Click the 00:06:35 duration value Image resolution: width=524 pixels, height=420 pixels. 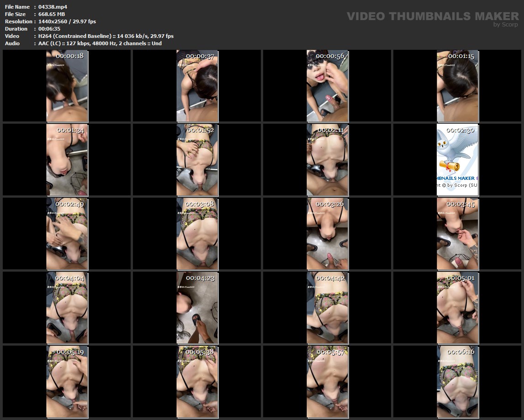tap(49, 29)
